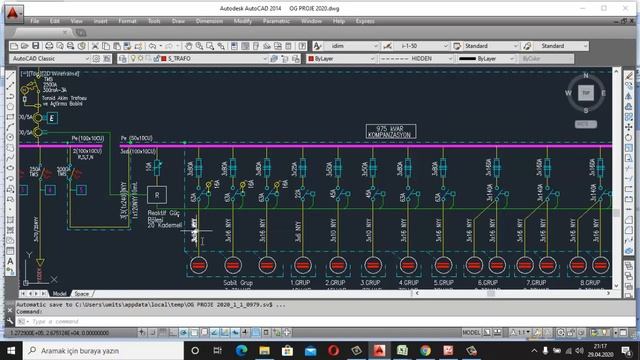Image resolution: width=640 pixels, height=360 pixels.
Task: Open the Dimension menu
Action: 209,21
